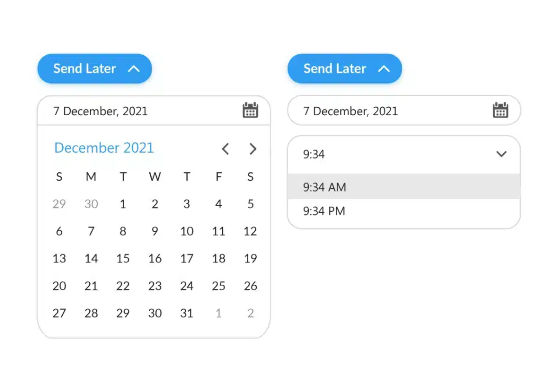The height and width of the screenshot is (392, 558).
Task: Collapse the left Send Later button chevron
Action: 133,69
